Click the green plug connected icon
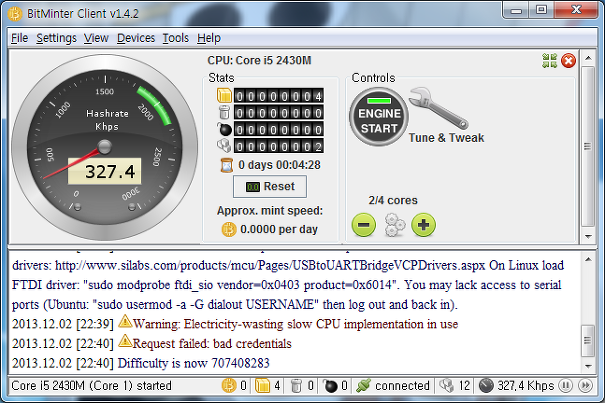 point(363,386)
